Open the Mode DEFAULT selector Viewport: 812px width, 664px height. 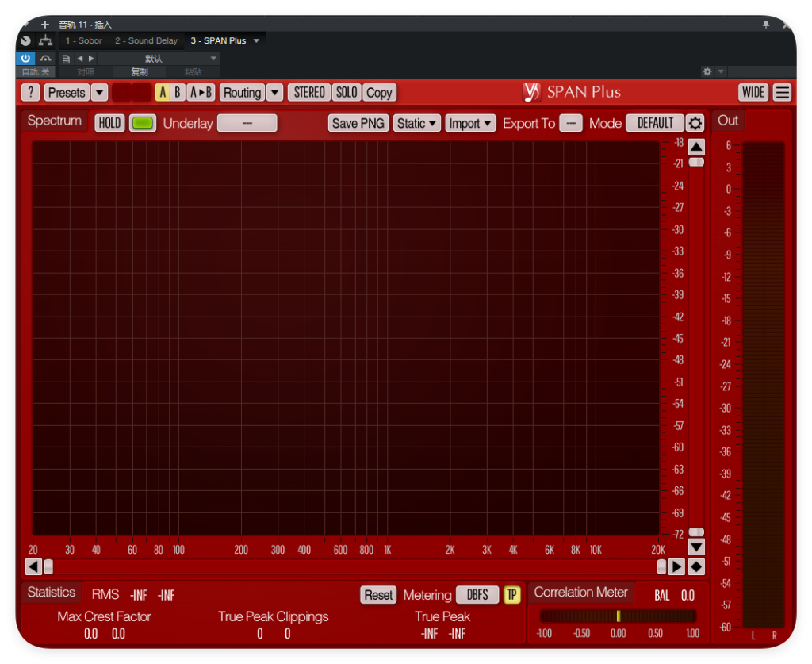[655, 123]
